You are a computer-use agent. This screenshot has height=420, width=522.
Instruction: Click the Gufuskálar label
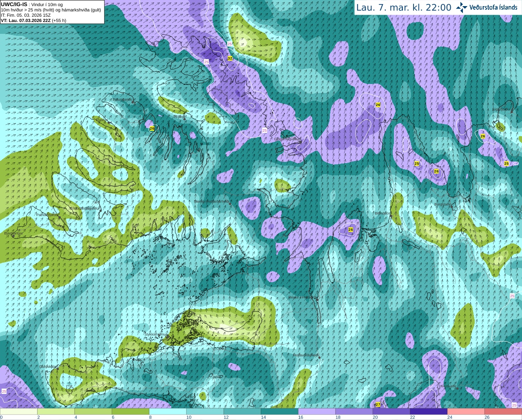pyautogui.click(x=48, y=367)
